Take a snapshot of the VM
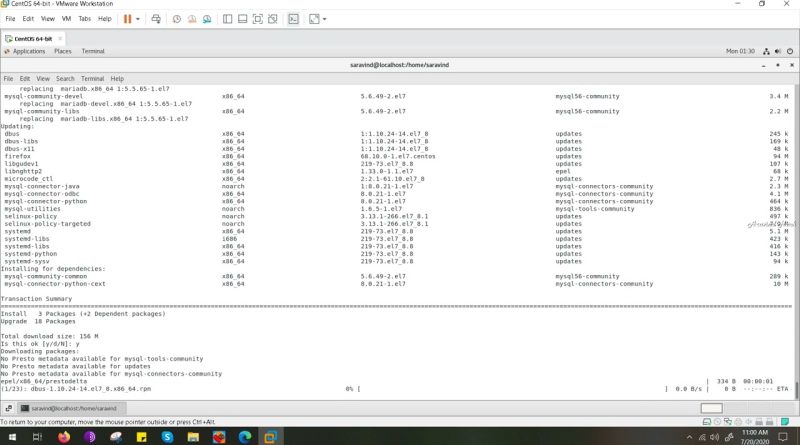This screenshot has width=800, height=445. click(177, 19)
